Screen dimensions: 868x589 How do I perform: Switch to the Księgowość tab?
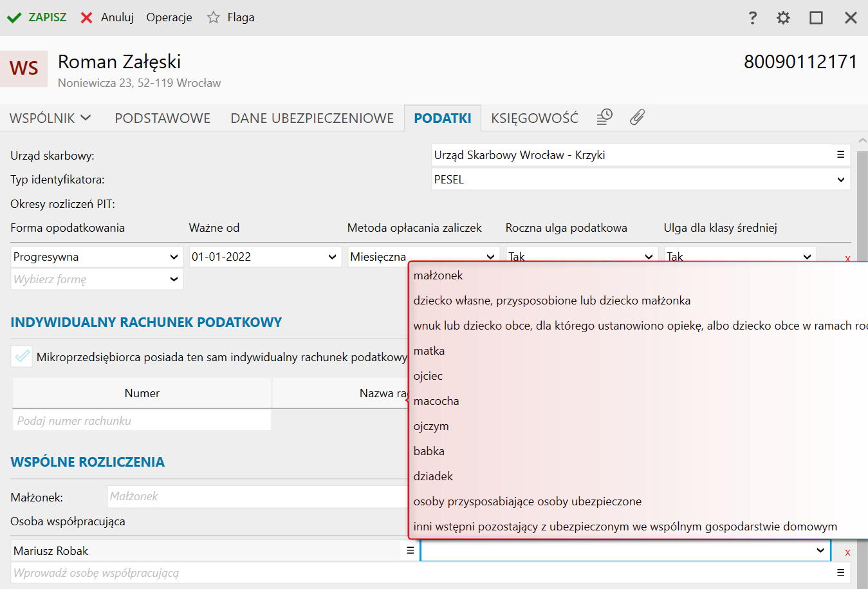(534, 118)
